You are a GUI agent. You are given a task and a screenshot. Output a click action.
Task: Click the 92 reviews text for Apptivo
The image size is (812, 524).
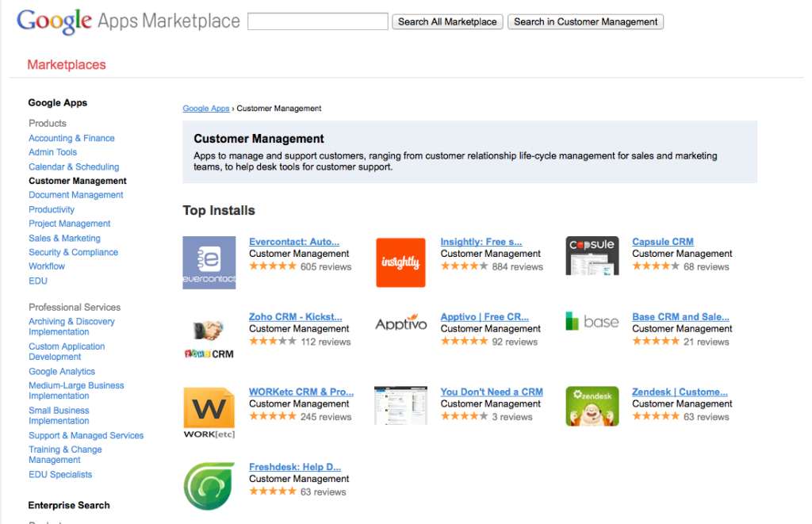(x=515, y=342)
